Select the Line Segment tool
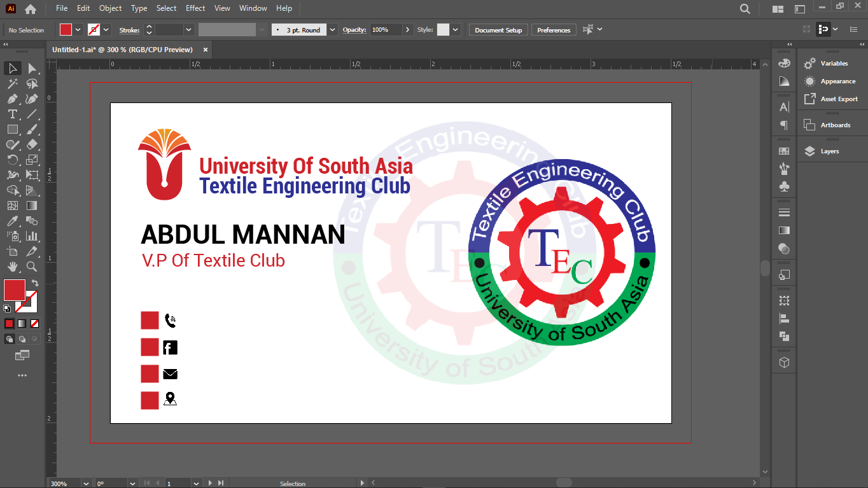 [x=32, y=114]
